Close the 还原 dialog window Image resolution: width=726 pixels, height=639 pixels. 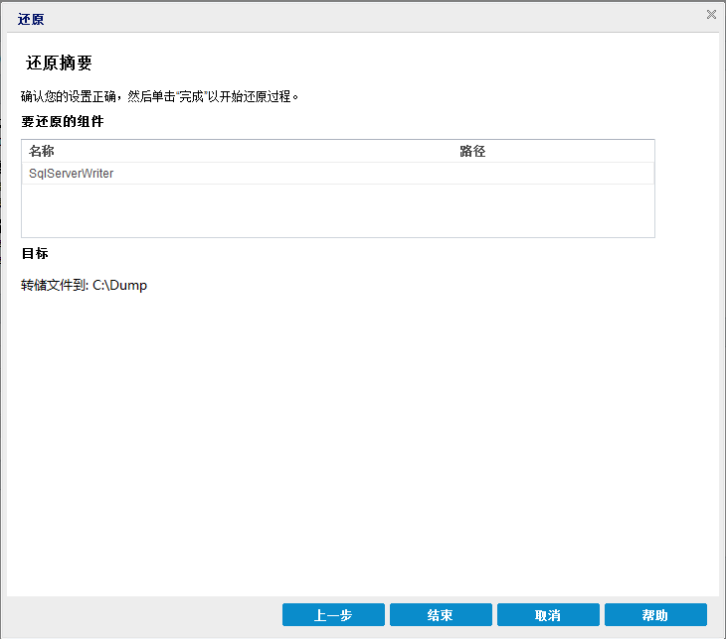[711, 15]
